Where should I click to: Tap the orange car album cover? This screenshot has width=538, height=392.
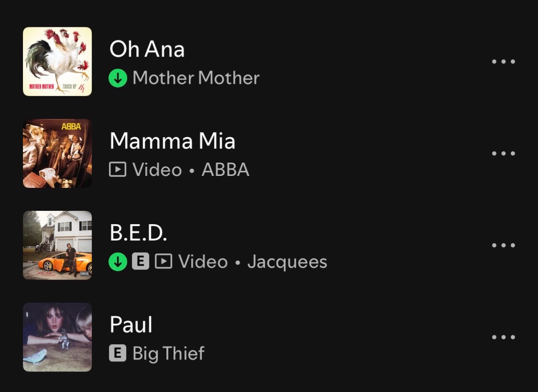tap(57, 245)
